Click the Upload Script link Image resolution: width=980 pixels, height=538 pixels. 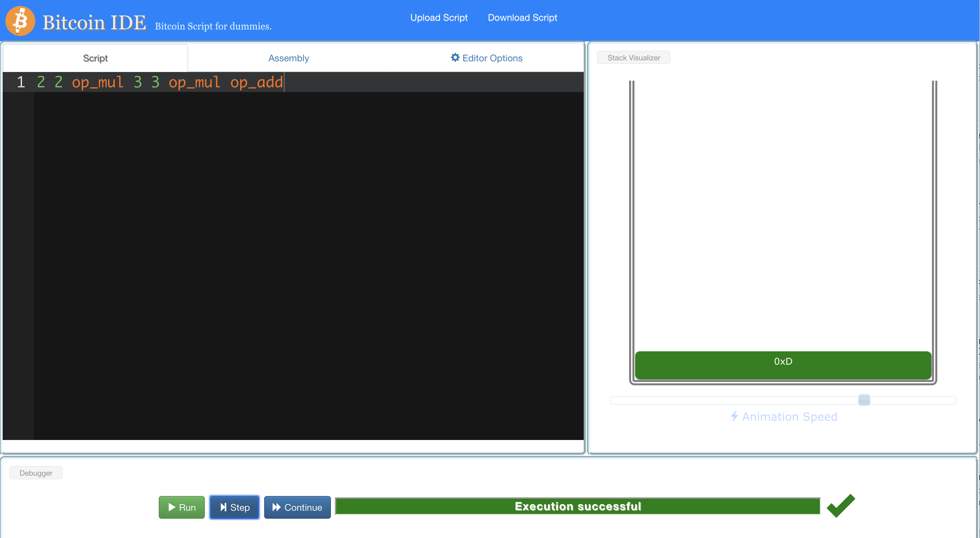439,17
